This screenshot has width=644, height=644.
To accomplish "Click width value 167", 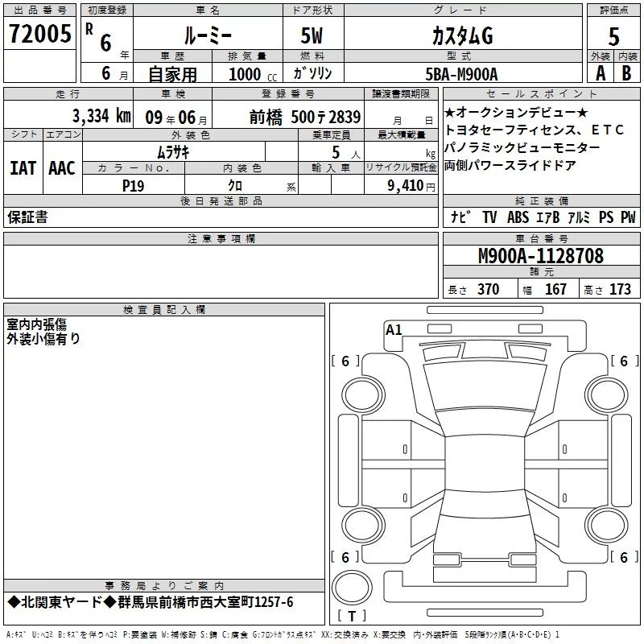I will pos(555,289).
